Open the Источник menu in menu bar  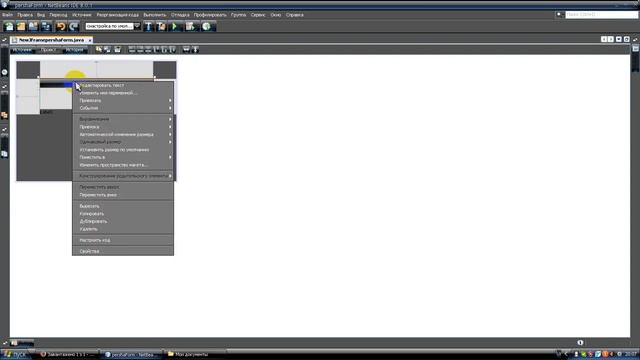tap(82, 15)
